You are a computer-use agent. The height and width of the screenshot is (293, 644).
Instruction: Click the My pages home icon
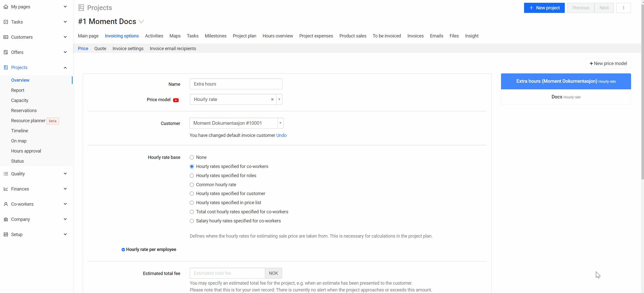[6, 7]
